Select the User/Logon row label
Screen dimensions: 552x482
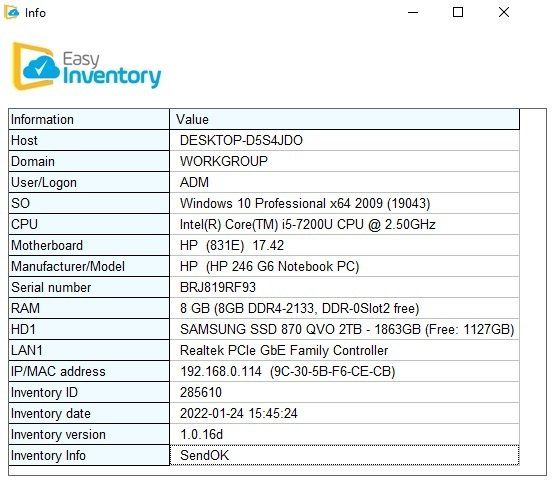click(89, 182)
